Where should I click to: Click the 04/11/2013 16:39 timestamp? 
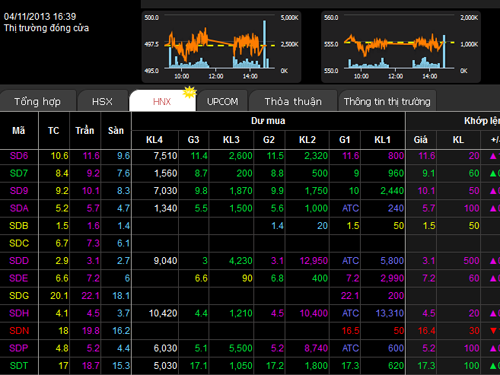(40, 17)
